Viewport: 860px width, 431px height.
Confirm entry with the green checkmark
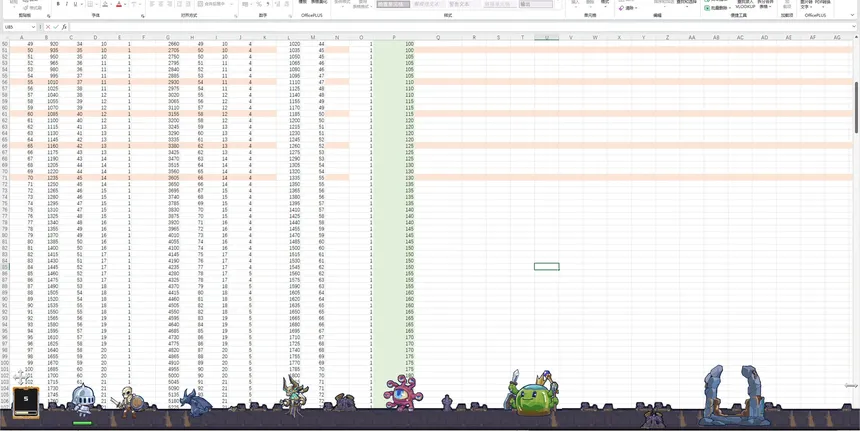click(56, 27)
